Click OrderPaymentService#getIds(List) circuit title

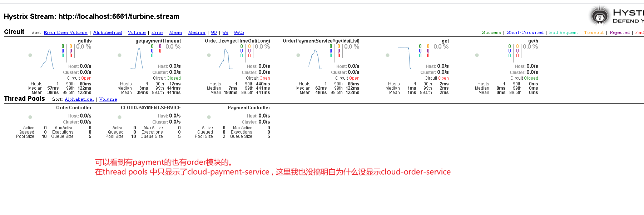pyautogui.click(x=321, y=41)
